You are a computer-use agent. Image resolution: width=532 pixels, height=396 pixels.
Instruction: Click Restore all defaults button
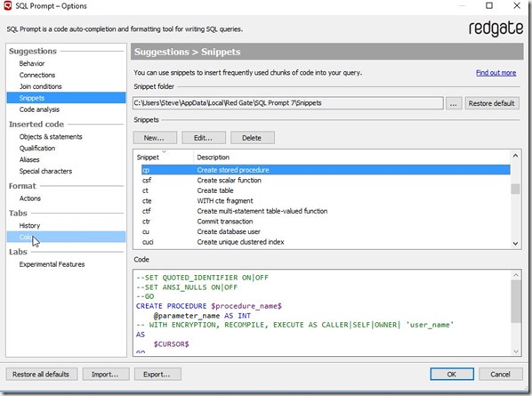click(x=41, y=375)
